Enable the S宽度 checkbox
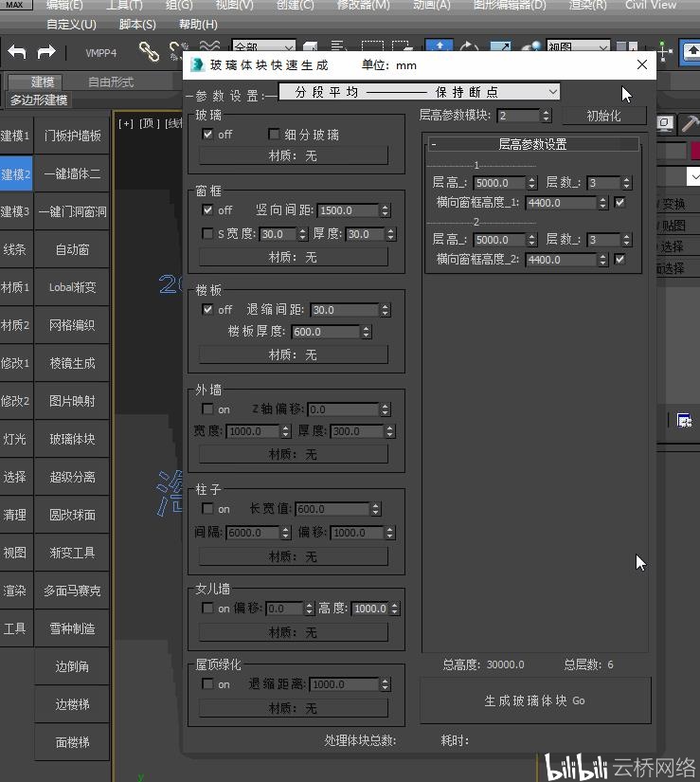Viewport: 700px width, 782px height. pos(207,233)
